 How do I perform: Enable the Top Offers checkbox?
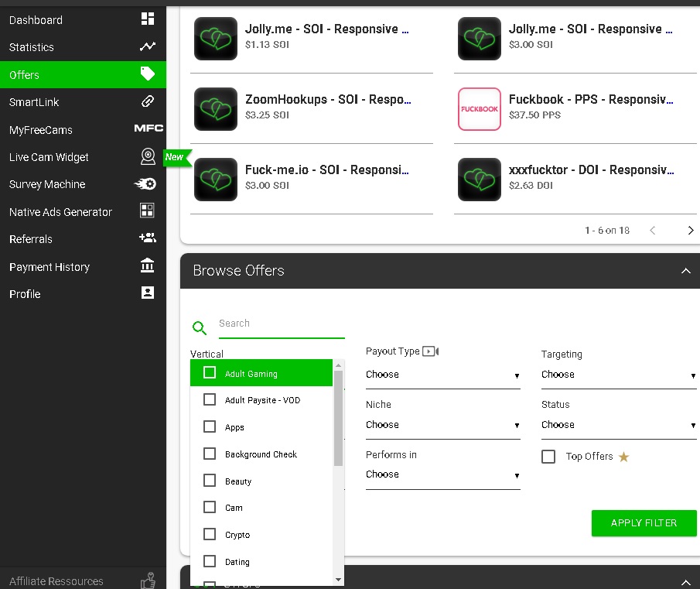pyautogui.click(x=548, y=457)
